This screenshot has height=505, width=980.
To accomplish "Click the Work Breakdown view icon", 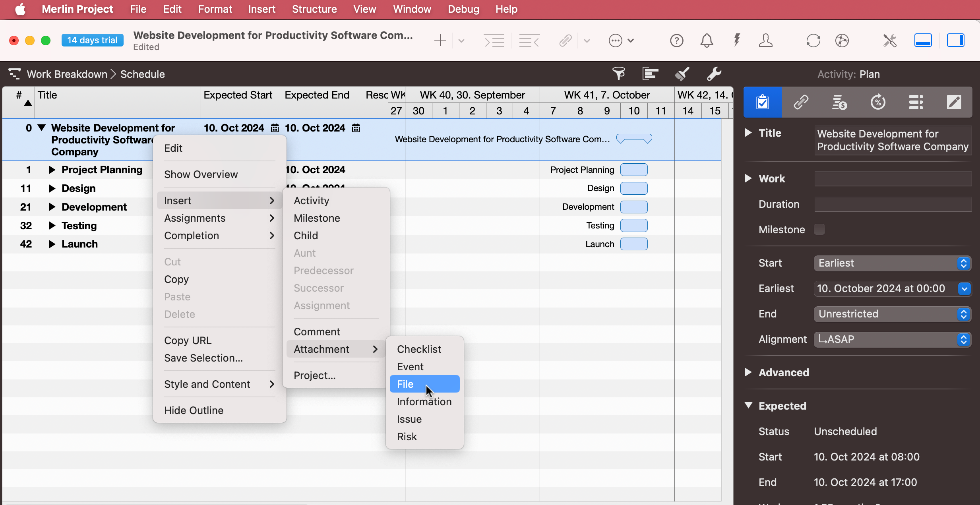I will (x=15, y=74).
